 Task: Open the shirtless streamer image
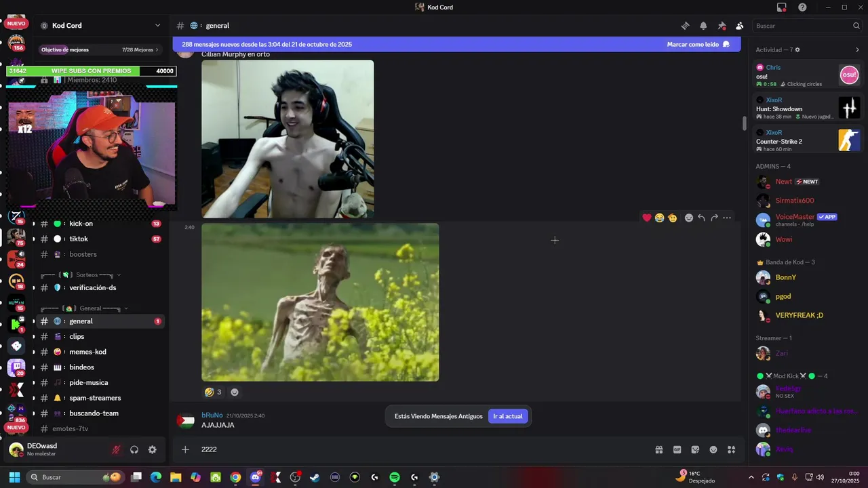(x=288, y=139)
